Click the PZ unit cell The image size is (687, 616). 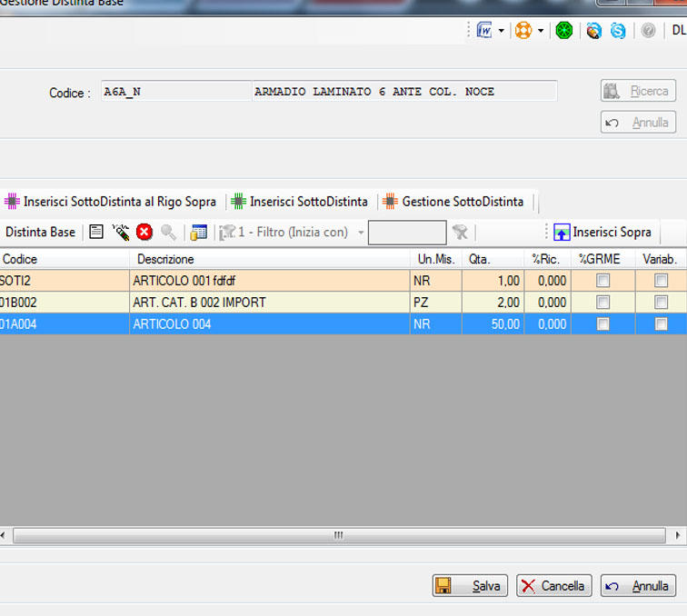tap(436, 303)
